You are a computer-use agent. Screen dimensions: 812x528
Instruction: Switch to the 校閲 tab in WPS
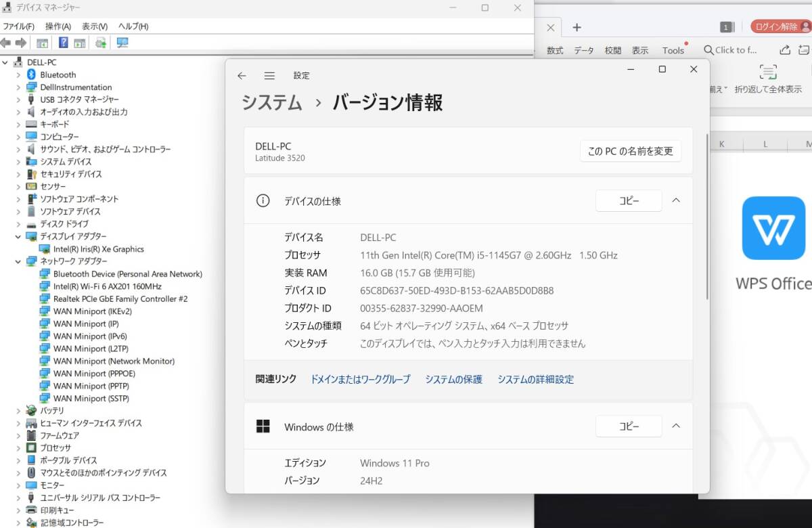(613, 50)
